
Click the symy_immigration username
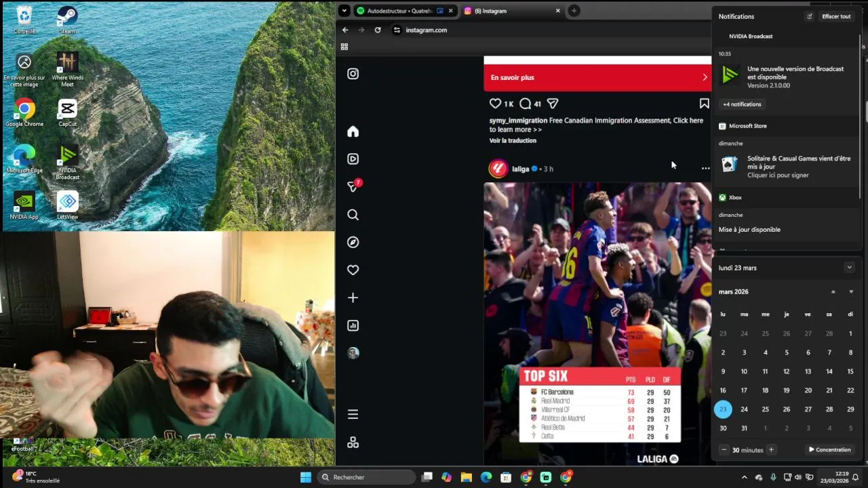[x=518, y=121]
